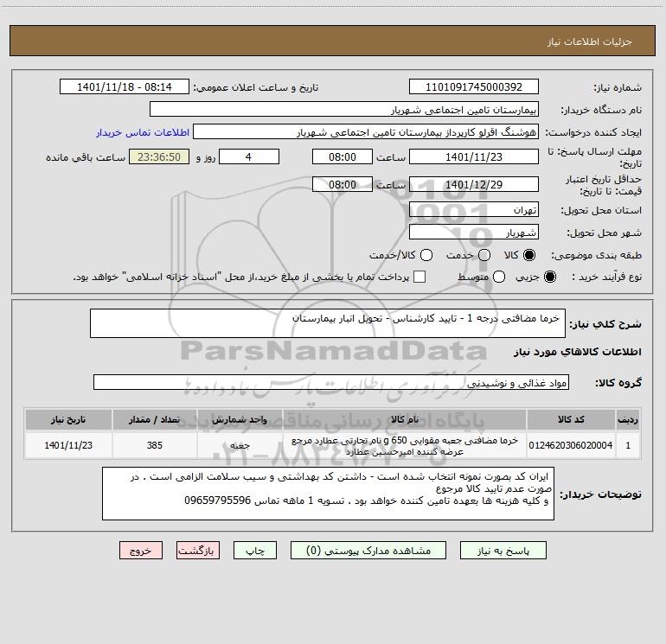Viewport: 666px width, 644px height.
Task: Click the واحد شمارش column header
Action: pyautogui.click(x=240, y=419)
